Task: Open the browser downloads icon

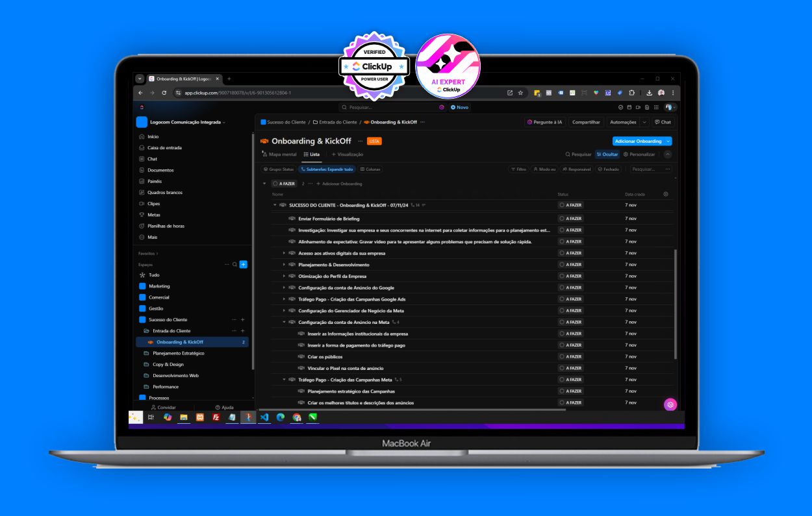Action: (x=649, y=93)
